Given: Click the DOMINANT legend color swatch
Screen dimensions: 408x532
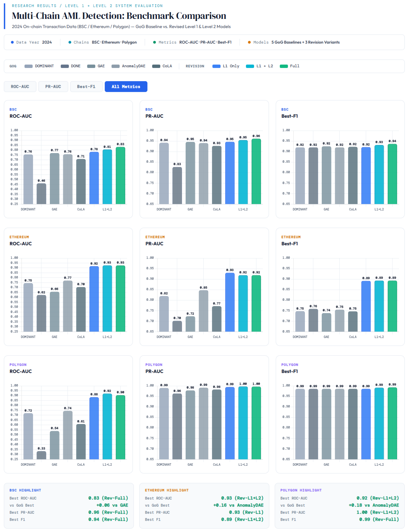Looking at the screenshot, I should pyautogui.click(x=28, y=66).
